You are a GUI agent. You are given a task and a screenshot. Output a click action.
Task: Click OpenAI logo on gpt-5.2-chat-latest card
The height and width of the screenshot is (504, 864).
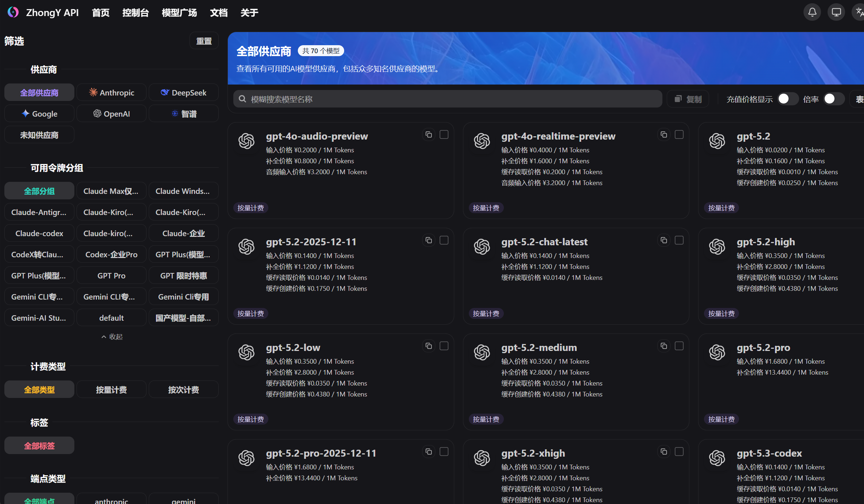(482, 247)
